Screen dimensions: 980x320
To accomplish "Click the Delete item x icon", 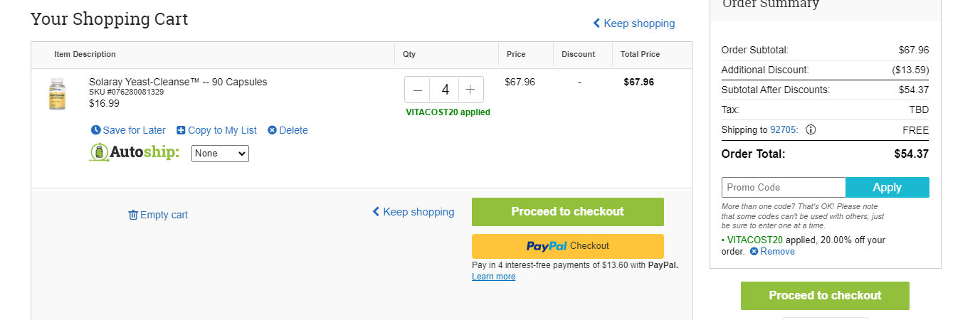I will (x=272, y=130).
